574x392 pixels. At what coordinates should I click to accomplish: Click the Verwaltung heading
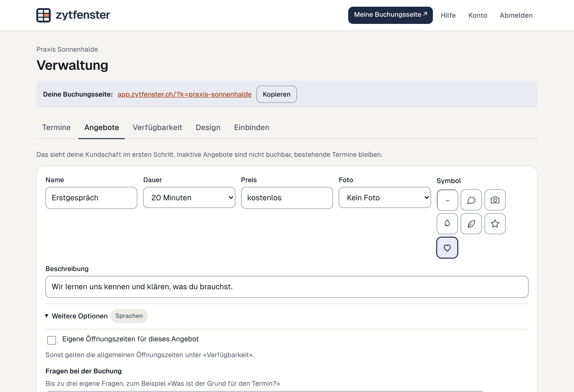pyautogui.click(x=72, y=65)
